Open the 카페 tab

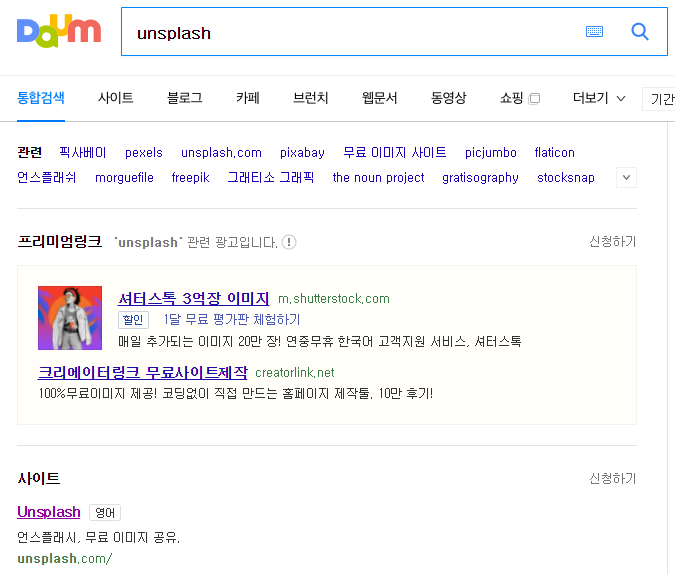248,98
